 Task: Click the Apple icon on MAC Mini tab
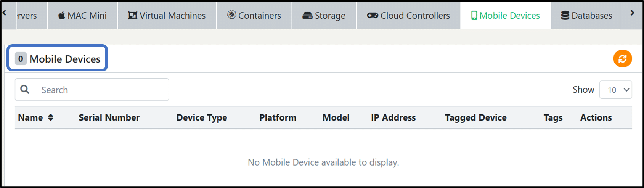pyautogui.click(x=61, y=16)
